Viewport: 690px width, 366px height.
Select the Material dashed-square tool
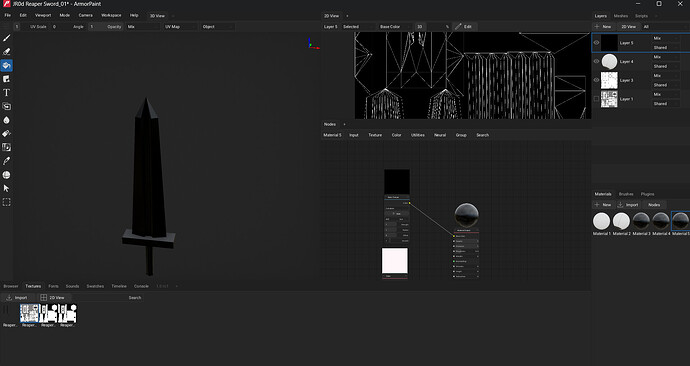pos(6,202)
